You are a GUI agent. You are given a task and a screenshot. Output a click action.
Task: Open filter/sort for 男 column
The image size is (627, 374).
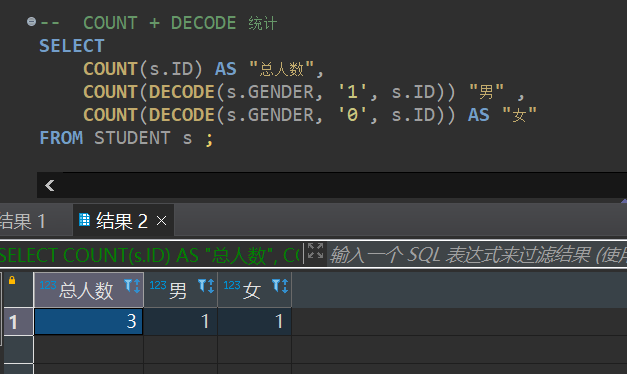pos(206,286)
